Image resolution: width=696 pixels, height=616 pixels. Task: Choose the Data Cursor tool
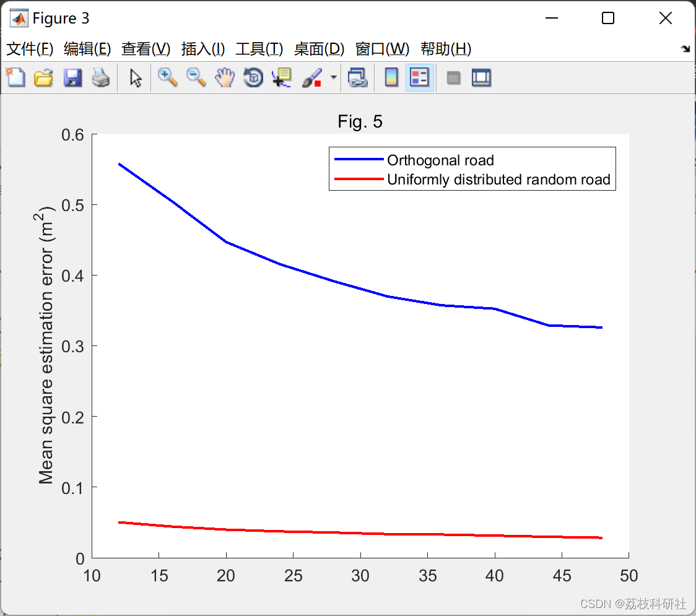282,77
